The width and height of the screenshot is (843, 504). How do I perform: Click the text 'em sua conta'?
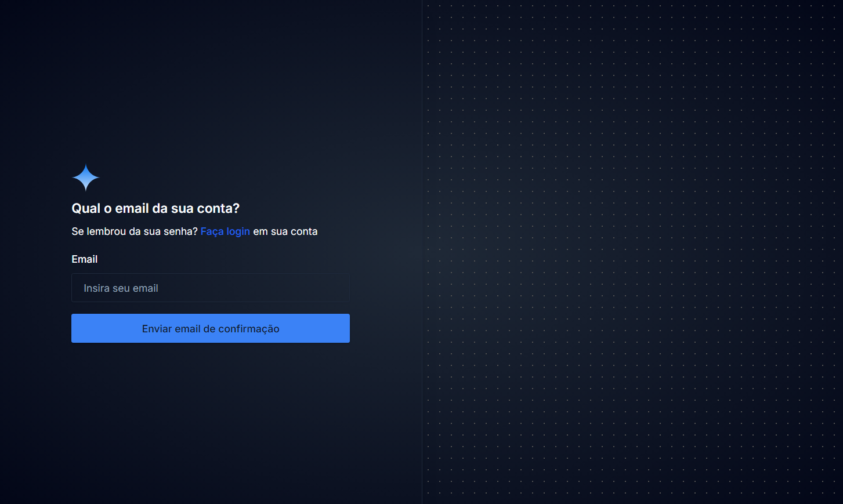(285, 231)
